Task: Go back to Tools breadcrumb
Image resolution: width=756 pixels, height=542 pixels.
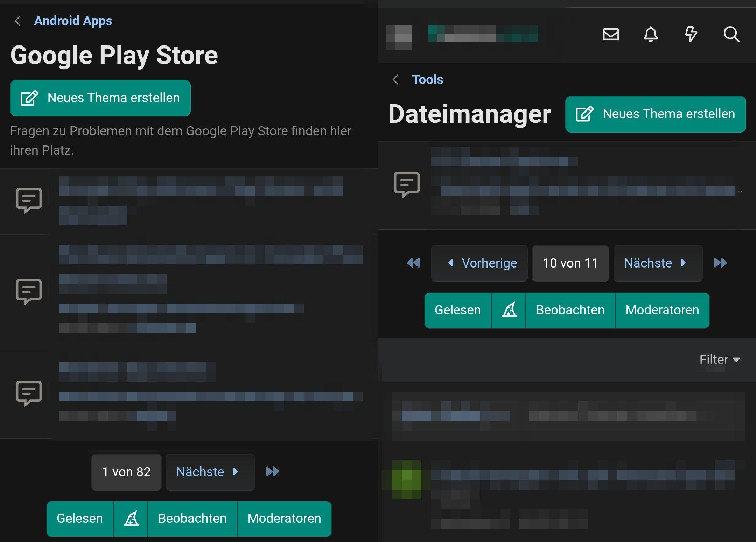Action: (x=427, y=80)
